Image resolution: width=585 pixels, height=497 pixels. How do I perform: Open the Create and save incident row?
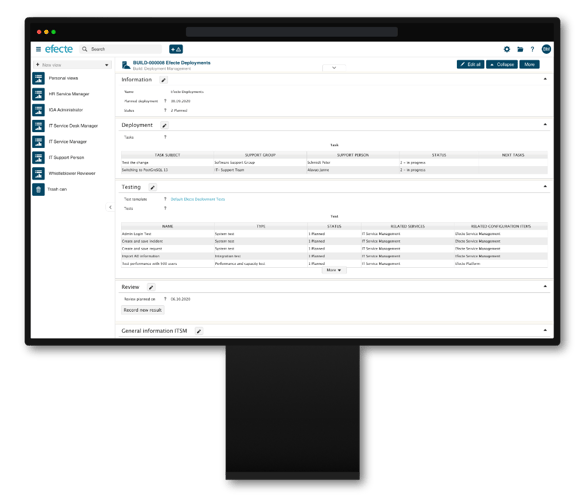tap(334, 241)
